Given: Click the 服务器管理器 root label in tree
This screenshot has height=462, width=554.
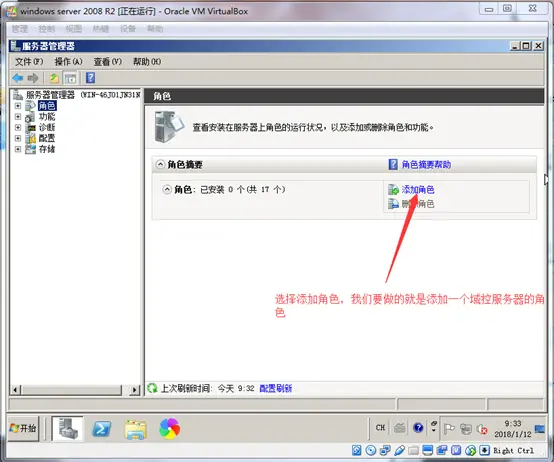Looking at the screenshot, I should (x=83, y=95).
